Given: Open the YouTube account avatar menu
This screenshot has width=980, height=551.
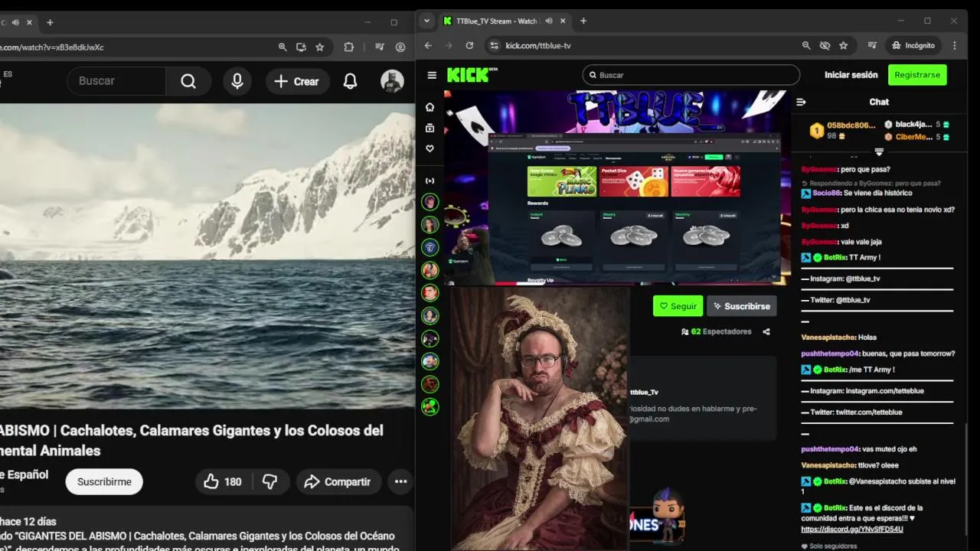Looking at the screenshot, I should click(392, 81).
